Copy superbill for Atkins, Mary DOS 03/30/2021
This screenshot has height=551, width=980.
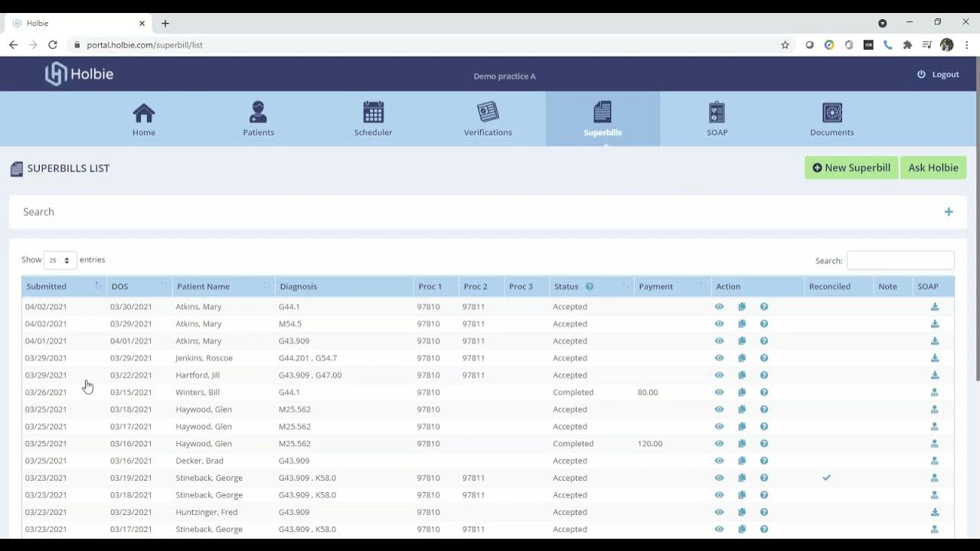tap(742, 307)
